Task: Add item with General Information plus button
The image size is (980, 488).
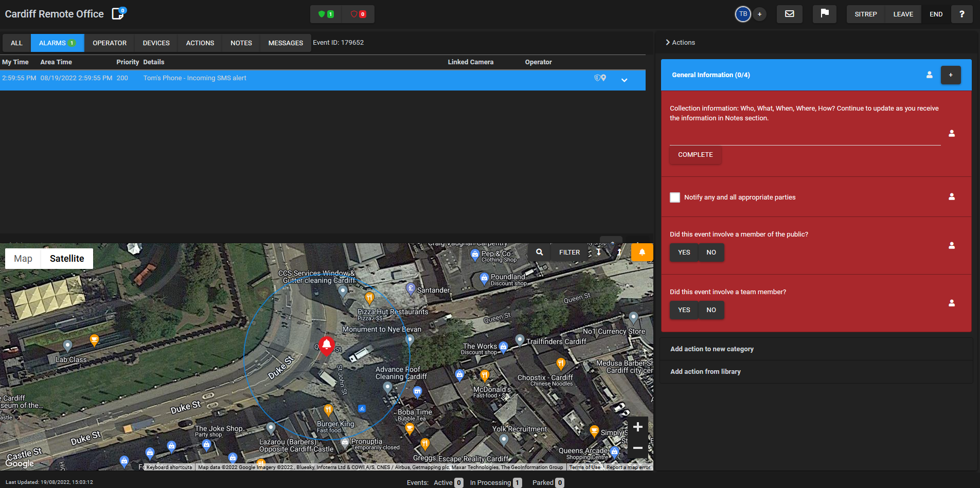Action: point(951,75)
